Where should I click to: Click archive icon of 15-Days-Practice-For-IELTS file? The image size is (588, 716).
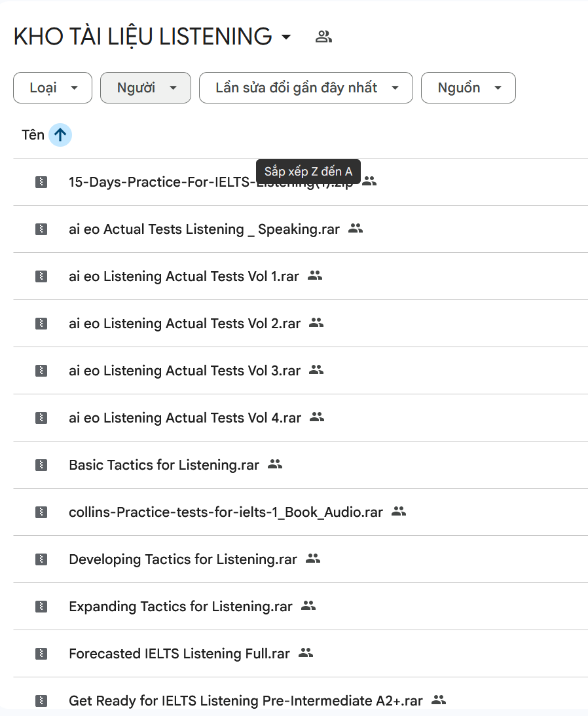tap(41, 182)
